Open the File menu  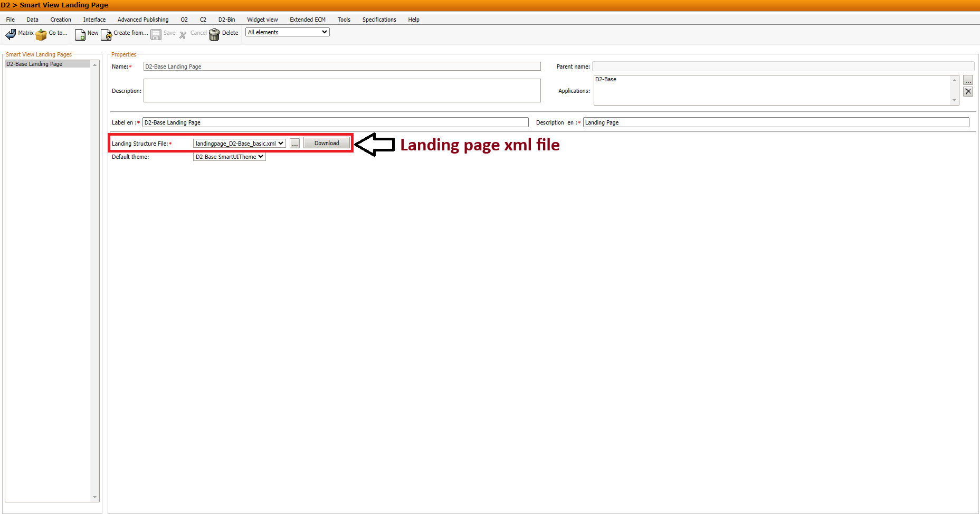pos(11,20)
